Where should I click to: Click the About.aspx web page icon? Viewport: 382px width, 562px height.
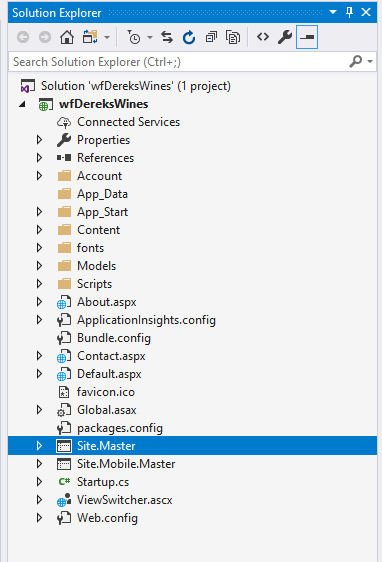64,302
